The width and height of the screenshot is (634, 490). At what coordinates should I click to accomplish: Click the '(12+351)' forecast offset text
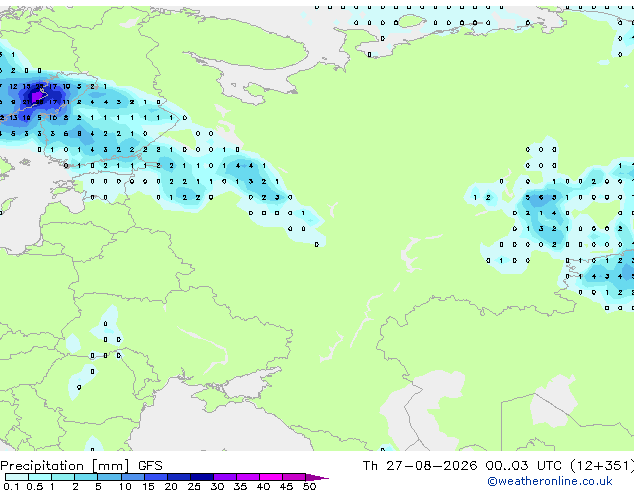[602, 466]
